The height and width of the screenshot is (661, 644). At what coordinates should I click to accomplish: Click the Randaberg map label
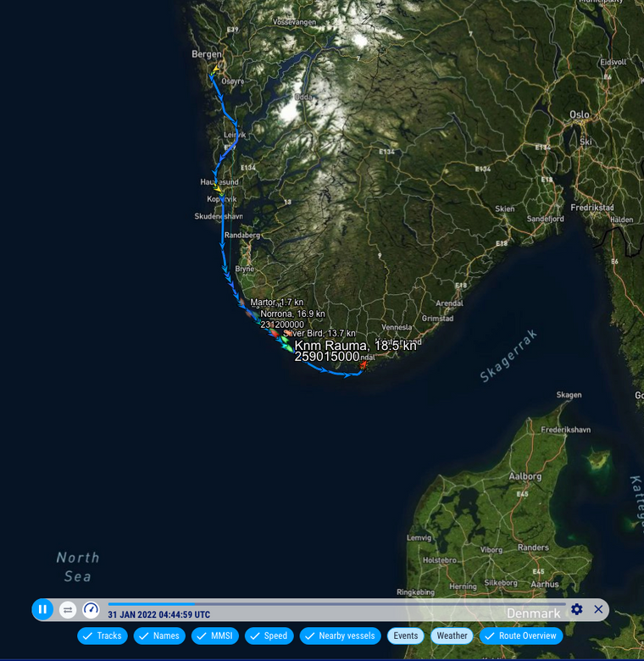pos(241,236)
